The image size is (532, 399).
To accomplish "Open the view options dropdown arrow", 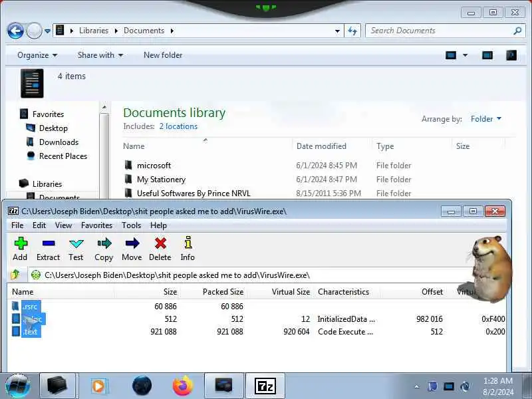I will 465,55.
